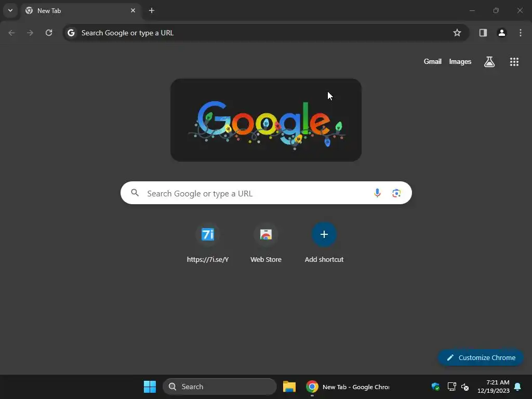
Task: Open the tab search dropdown arrow
Action: click(x=10, y=10)
